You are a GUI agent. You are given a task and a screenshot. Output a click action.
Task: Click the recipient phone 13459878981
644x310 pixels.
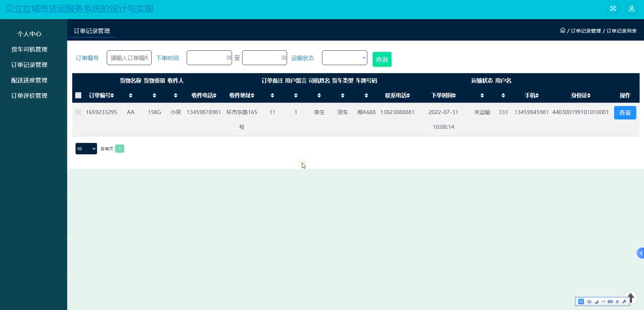[204, 112]
